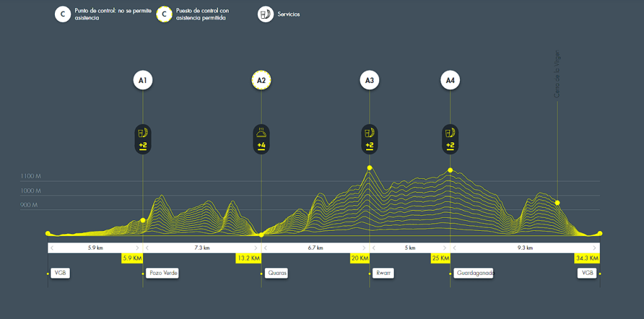Select the yellow-ringed A2 checkpoint marker
The image size is (644, 319).
coord(261,81)
